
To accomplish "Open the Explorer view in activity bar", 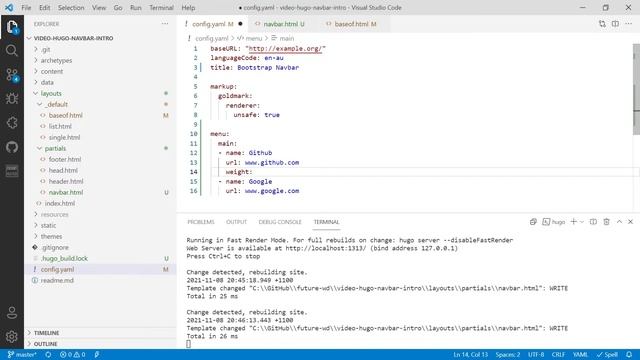I will pos(12,27).
